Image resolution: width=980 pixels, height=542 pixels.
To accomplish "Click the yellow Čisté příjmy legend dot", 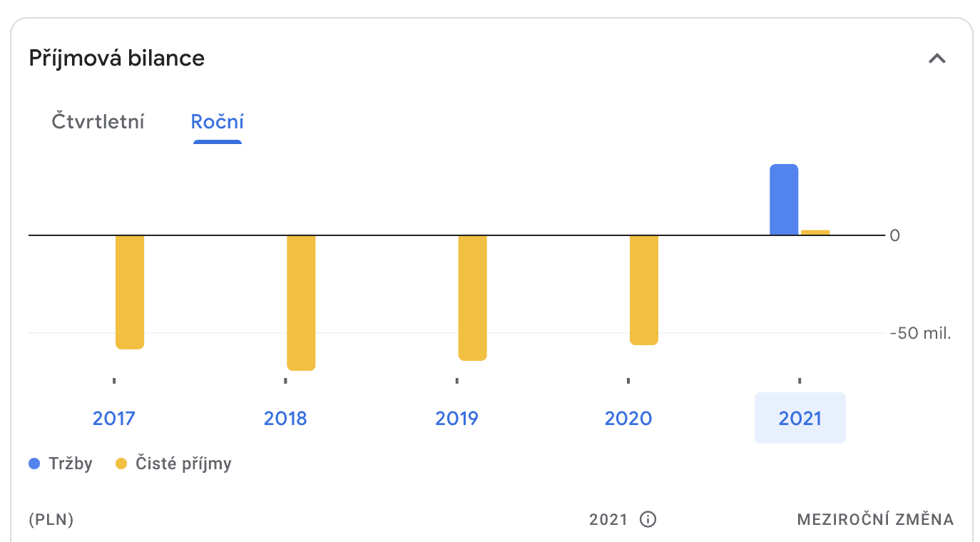I will pos(121,464).
